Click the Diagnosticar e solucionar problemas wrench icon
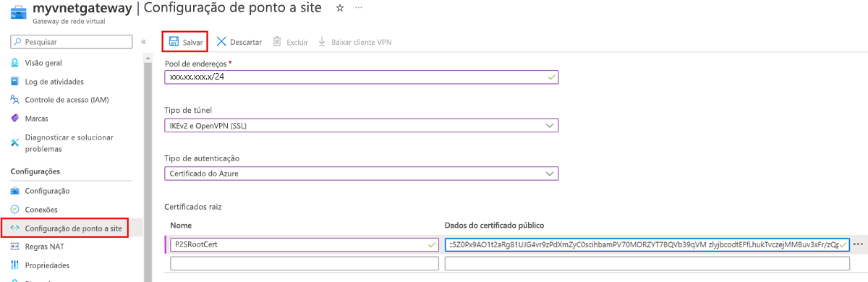This screenshot has height=282, width=868. click(x=15, y=142)
